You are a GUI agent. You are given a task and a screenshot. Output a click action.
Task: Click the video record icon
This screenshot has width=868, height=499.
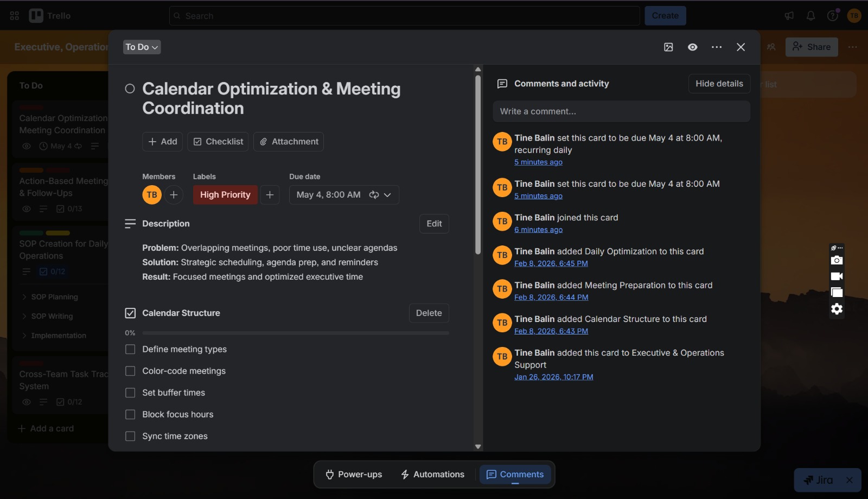[x=837, y=276]
